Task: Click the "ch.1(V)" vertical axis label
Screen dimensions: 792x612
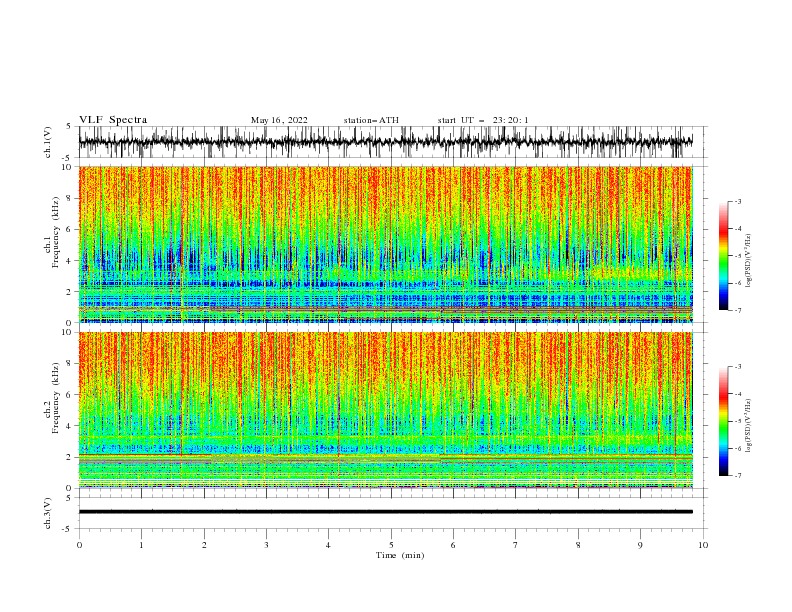Action: point(48,142)
